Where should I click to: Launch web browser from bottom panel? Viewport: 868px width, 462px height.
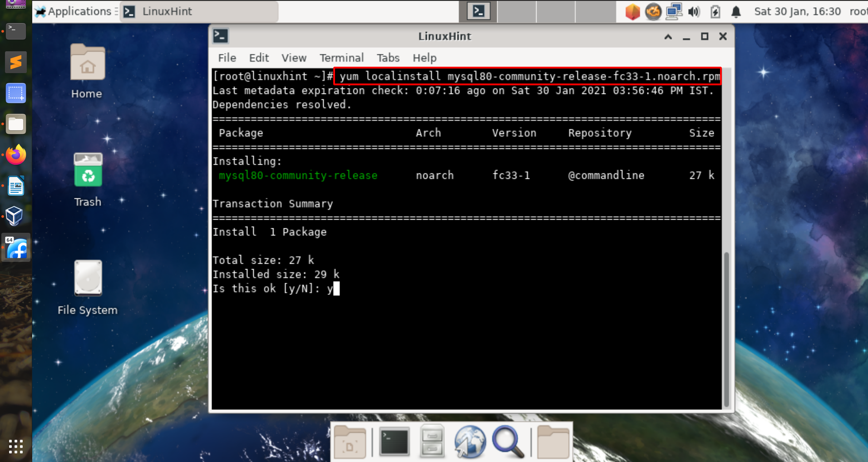coord(470,441)
